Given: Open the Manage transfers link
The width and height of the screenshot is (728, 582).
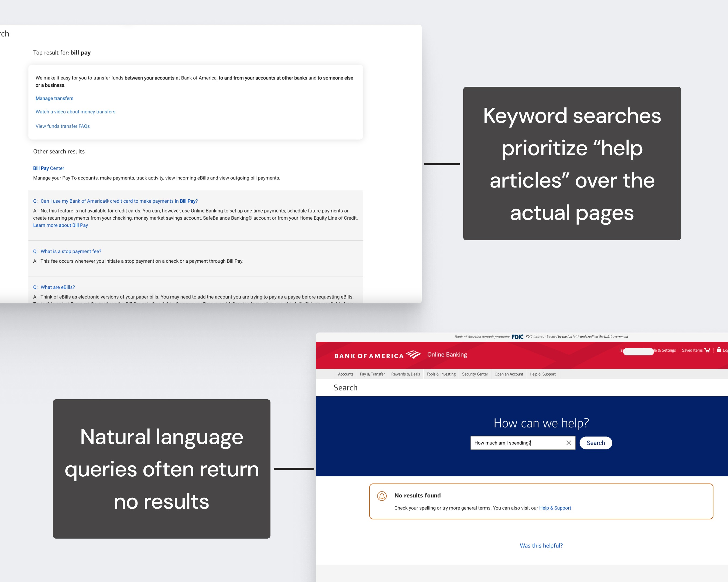Looking at the screenshot, I should pyautogui.click(x=54, y=99).
